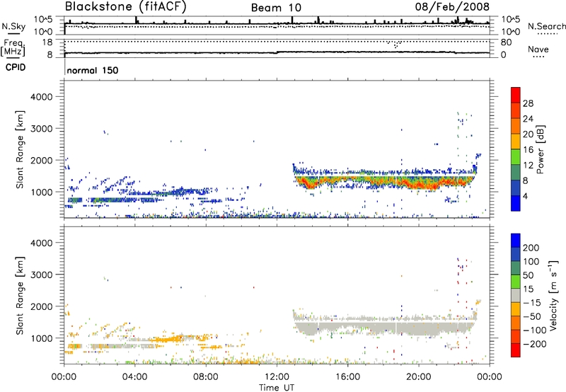This screenshot has width=566, height=392.
Task: Click the velocity panel Slant Range [km] label
Action: (x=20, y=296)
